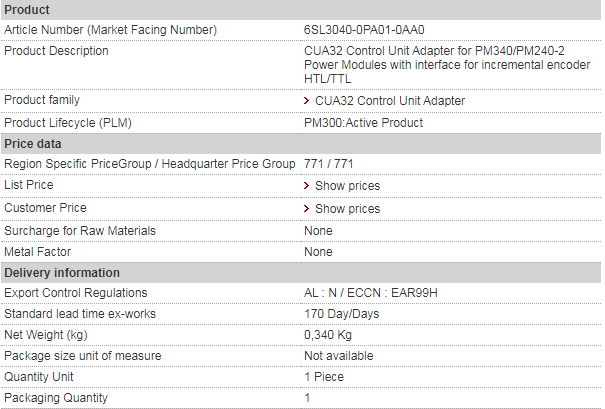
Task: Open the CUA32 Control Unit Adapter product family link
Action: tap(390, 101)
